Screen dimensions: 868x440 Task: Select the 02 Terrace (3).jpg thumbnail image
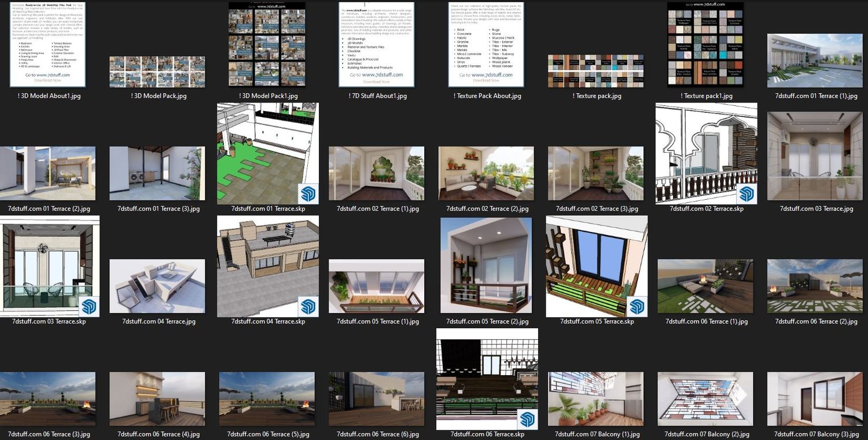(596, 174)
